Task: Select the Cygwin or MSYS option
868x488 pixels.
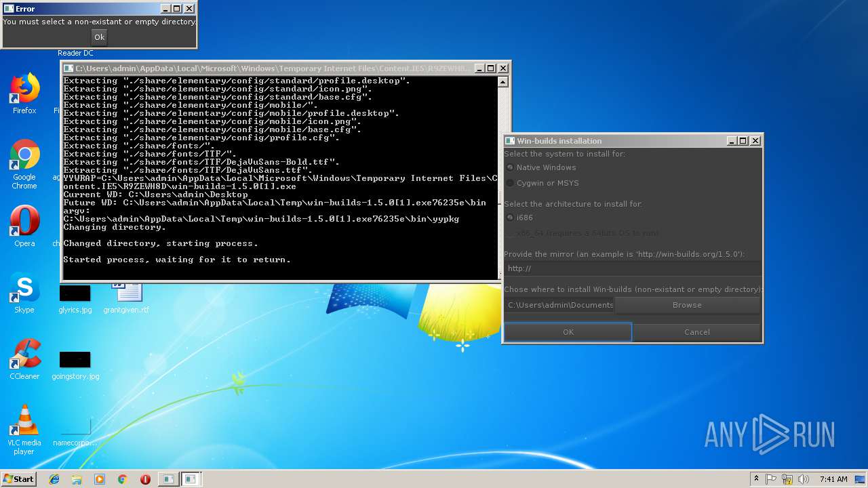Action: click(542, 183)
